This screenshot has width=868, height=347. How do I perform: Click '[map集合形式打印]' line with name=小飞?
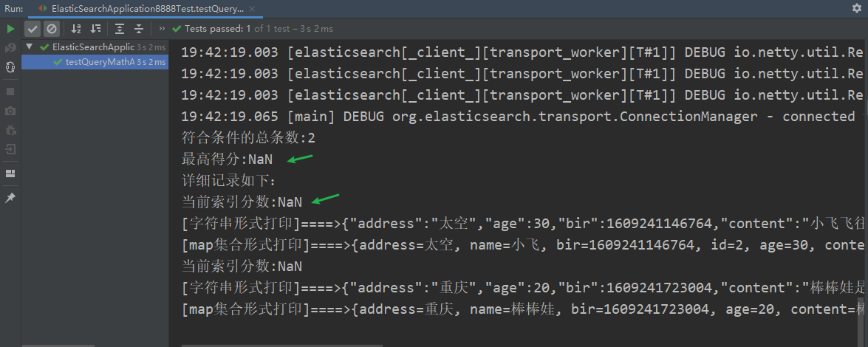pyautogui.click(x=522, y=245)
